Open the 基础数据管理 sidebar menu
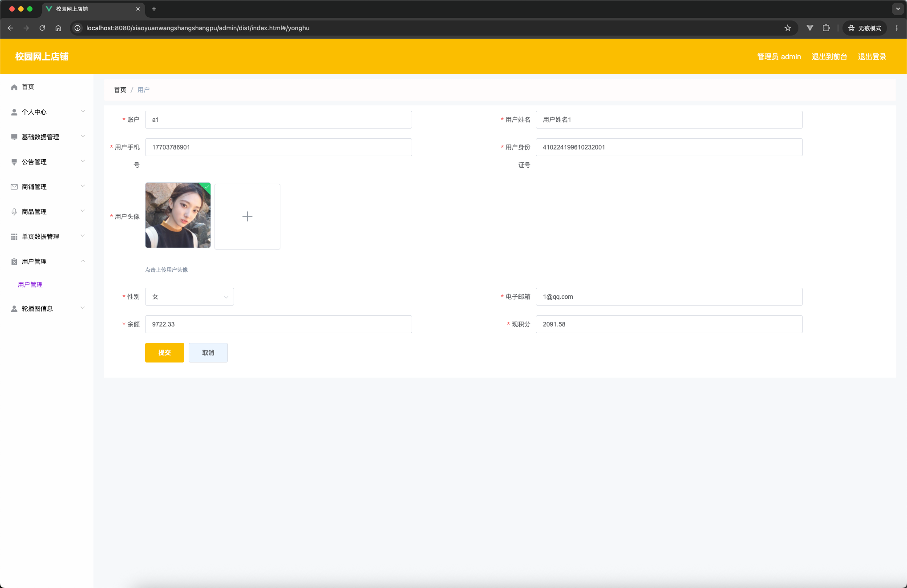 [47, 137]
